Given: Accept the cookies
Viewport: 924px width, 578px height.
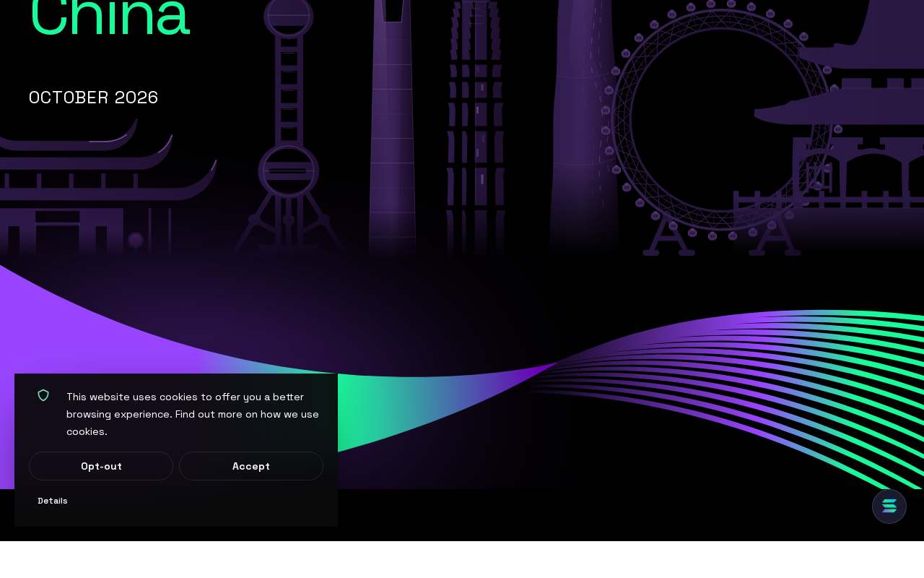Looking at the screenshot, I should (x=251, y=466).
